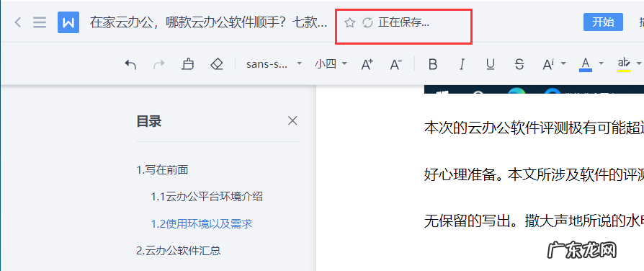Image resolution: width=644 pixels, height=271 pixels.
Task: Open the font color dropdown arrow
Action: (601, 63)
